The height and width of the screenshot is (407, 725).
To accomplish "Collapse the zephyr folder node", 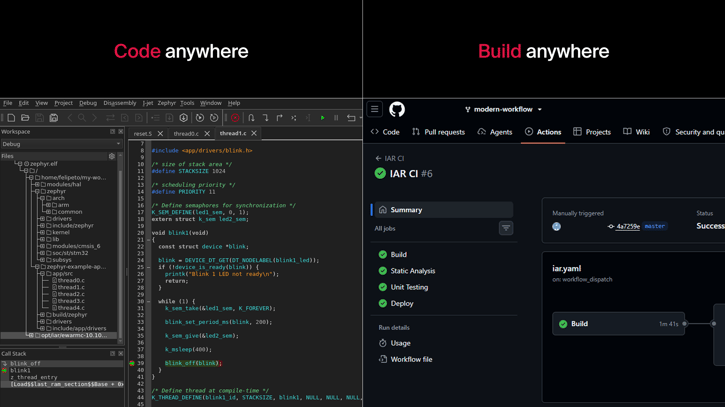I will tap(37, 191).
